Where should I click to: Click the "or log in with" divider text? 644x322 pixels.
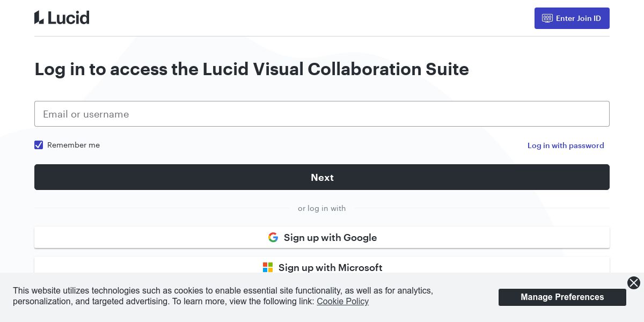(321, 208)
